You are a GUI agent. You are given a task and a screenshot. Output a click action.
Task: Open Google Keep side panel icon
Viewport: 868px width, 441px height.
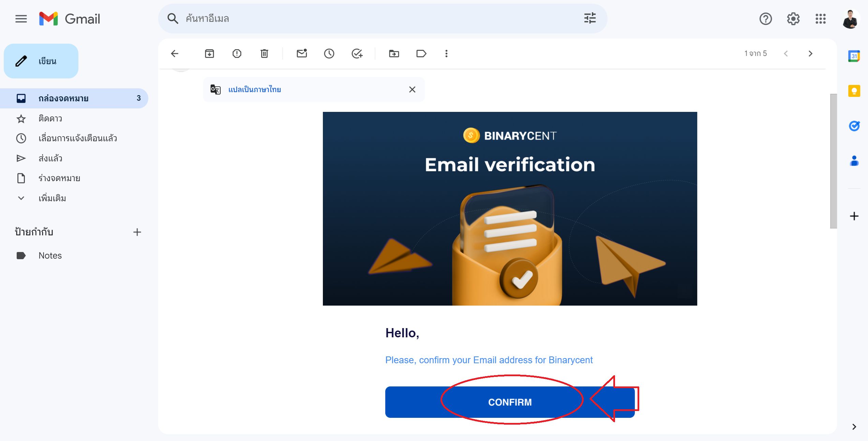854,91
